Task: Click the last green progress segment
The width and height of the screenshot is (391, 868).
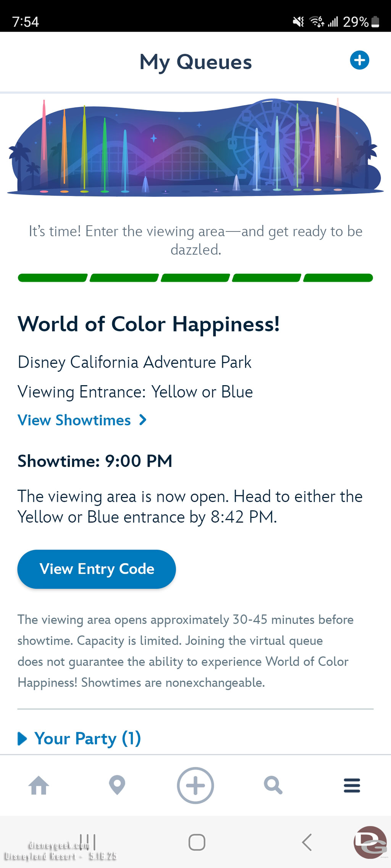Action: 338,278
